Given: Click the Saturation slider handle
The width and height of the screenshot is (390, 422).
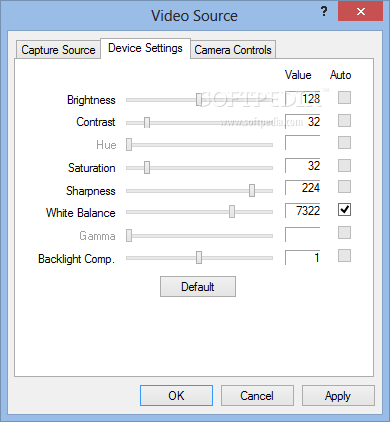Looking at the screenshot, I should click(147, 167).
